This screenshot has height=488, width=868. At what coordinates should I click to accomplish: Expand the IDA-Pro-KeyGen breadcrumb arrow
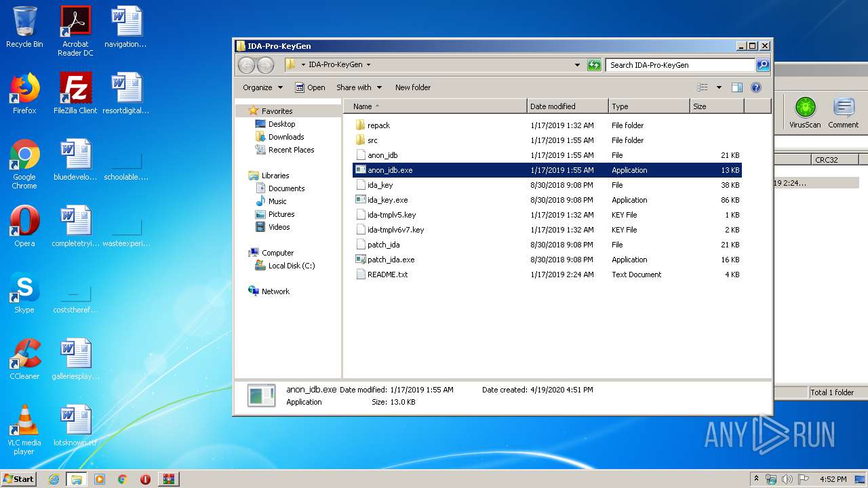click(368, 65)
